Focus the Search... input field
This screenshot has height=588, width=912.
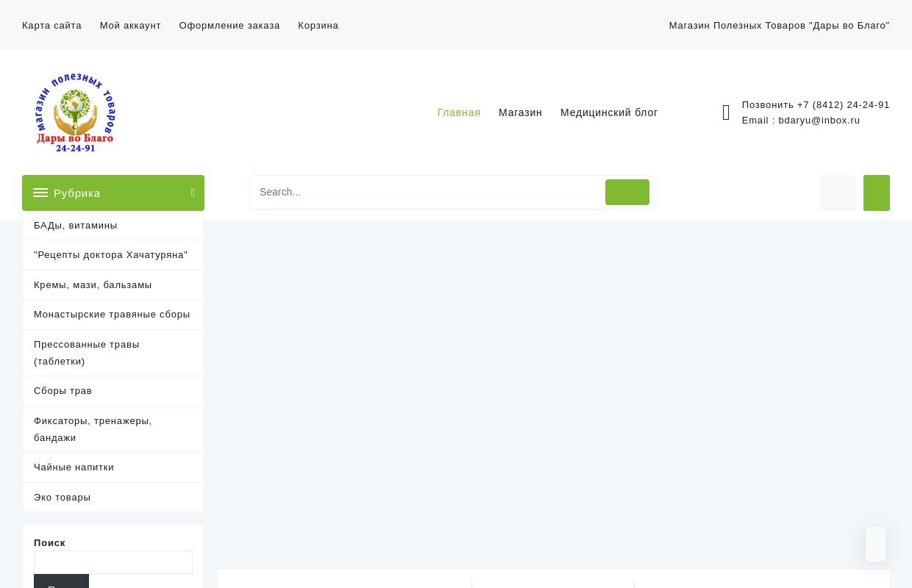point(427,192)
